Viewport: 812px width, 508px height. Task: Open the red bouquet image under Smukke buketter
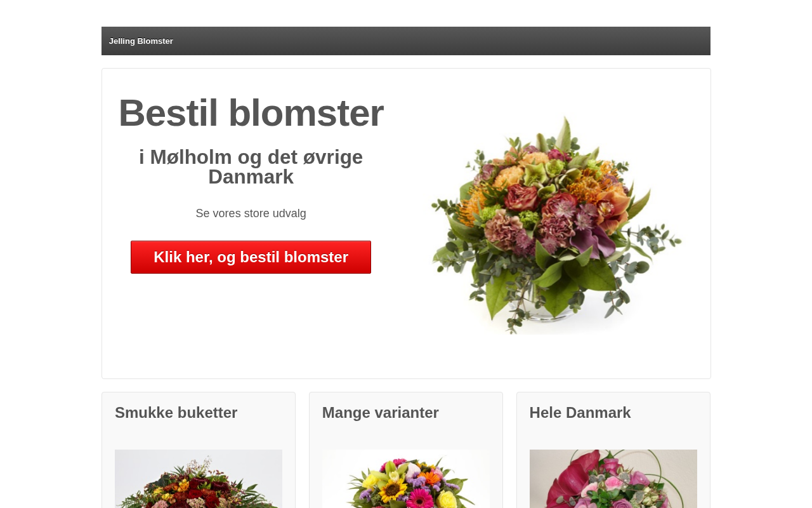click(x=199, y=479)
